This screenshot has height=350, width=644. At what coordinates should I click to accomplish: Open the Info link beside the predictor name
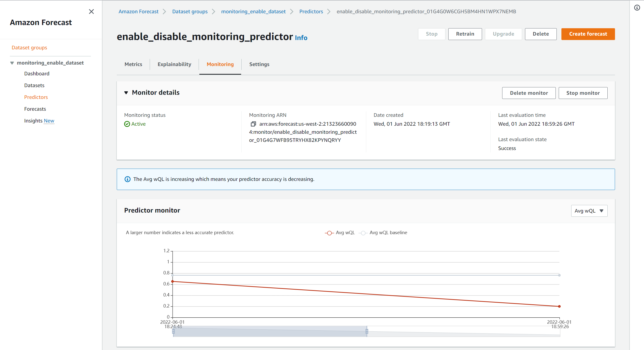click(x=301, y=38)
